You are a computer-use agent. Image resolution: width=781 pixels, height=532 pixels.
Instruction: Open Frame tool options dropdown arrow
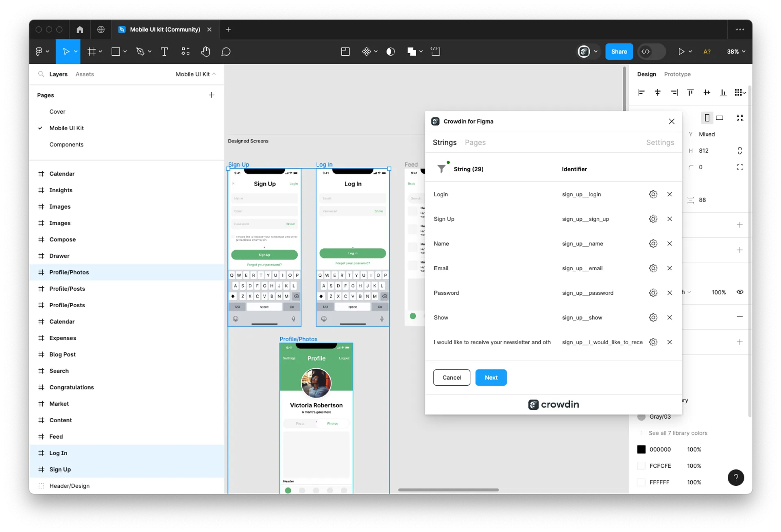point(100,51)
